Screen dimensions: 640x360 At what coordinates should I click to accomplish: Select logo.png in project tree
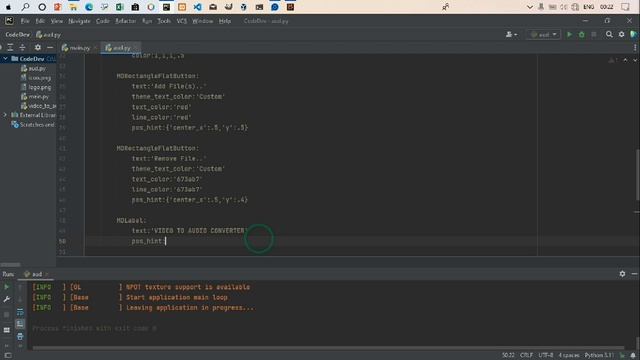(x=36, y=87)
